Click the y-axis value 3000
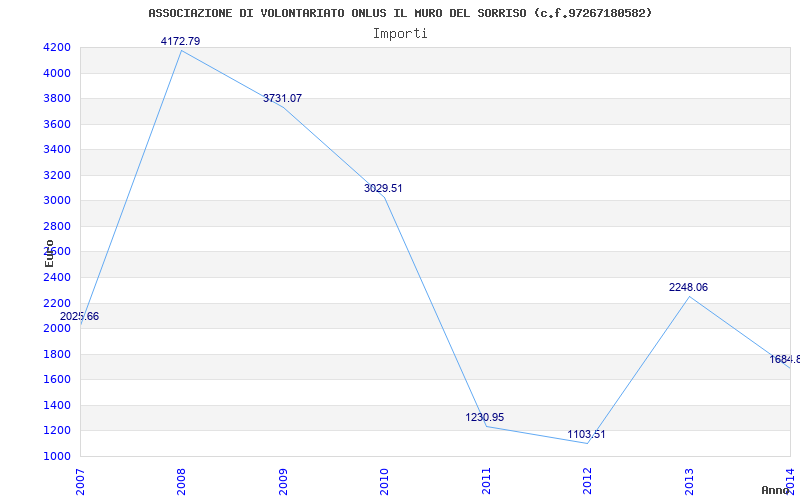The image size is (800, 500). pos(57,201)
